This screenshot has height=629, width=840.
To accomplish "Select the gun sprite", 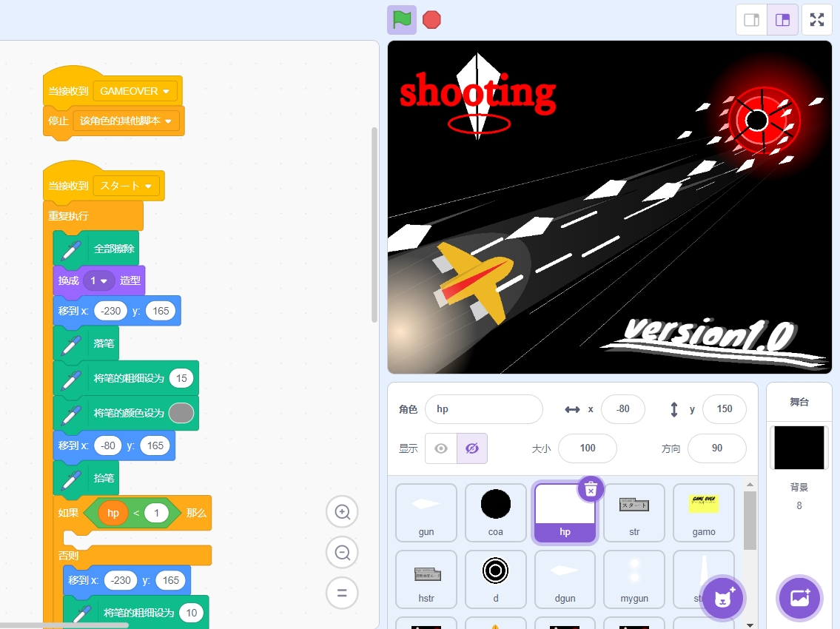I will tap(426, 513).
